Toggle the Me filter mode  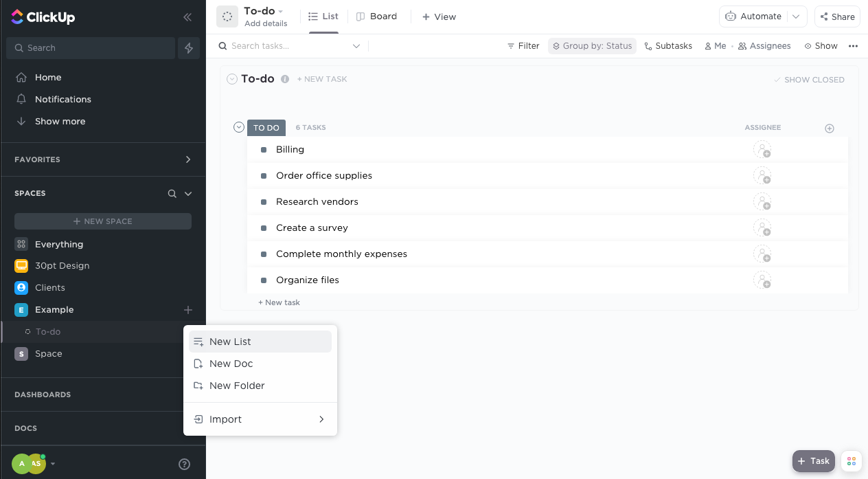point(715,45)
